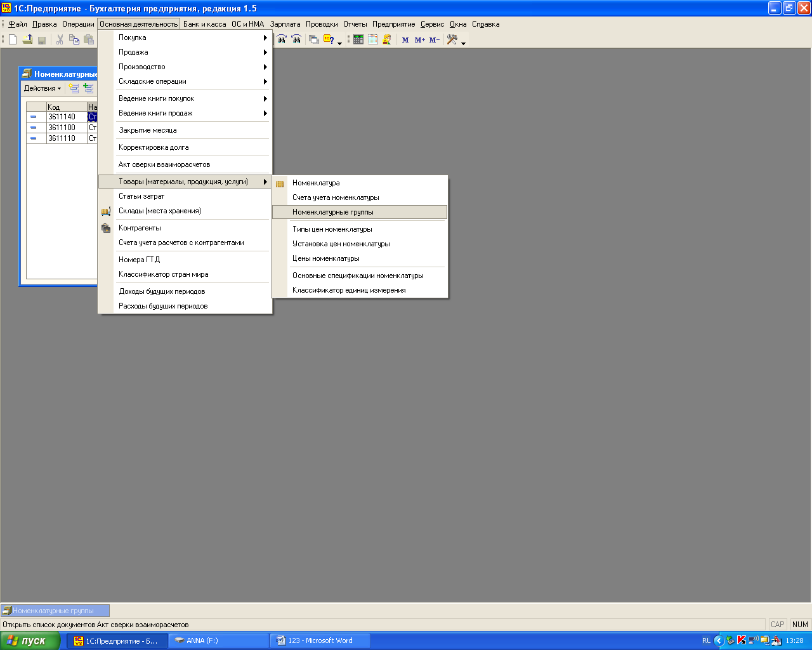The width and height of the screenshot is (812, 650).
Task: Click the Copy toolbar icon
Action: point(74,39)
